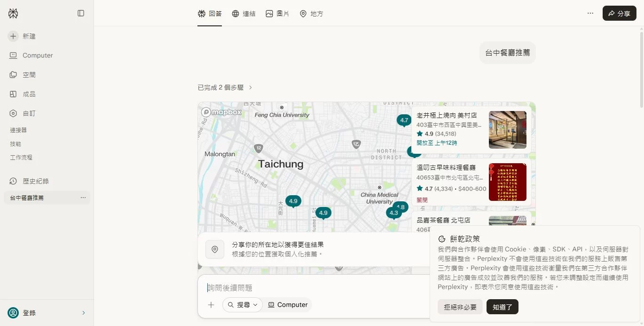
Task: Open the 搜尋 mode dropdown
Action: (243, 305)
